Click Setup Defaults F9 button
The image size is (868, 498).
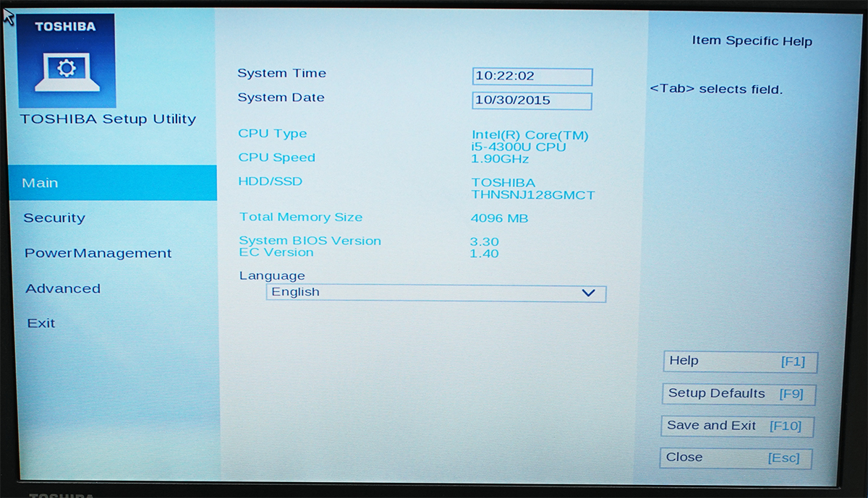738,394
